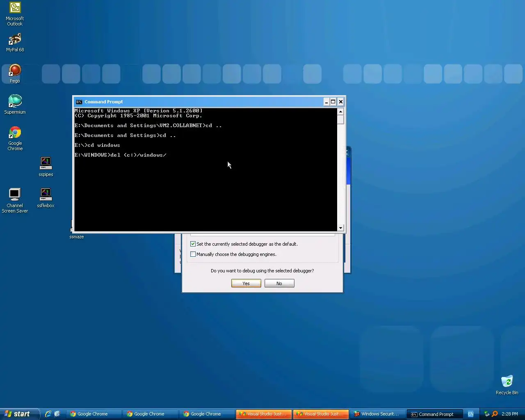525x420 pixels.
Task: Click the EN language bar indicator
Action: coord(470,414)
